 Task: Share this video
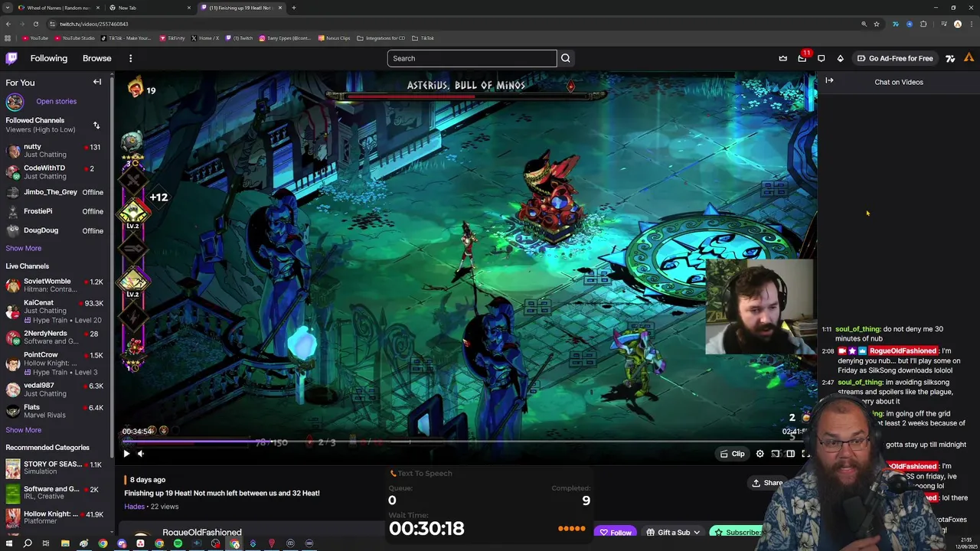[767, 483]
